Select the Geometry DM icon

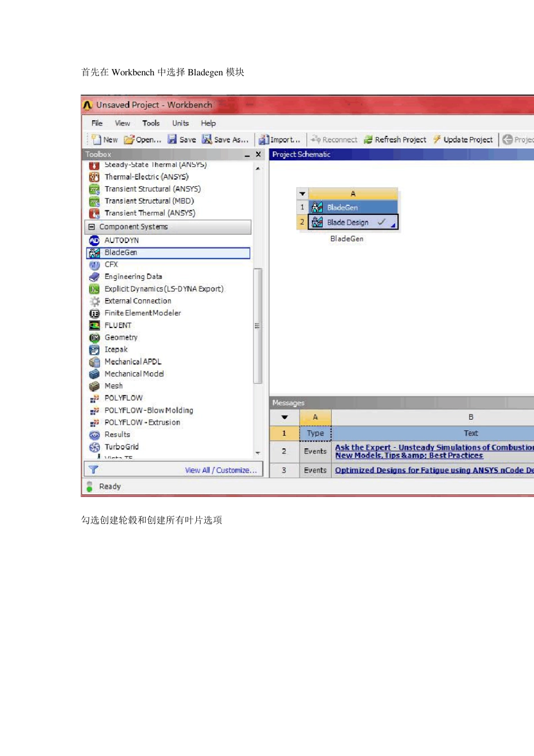tap(94, 337)
